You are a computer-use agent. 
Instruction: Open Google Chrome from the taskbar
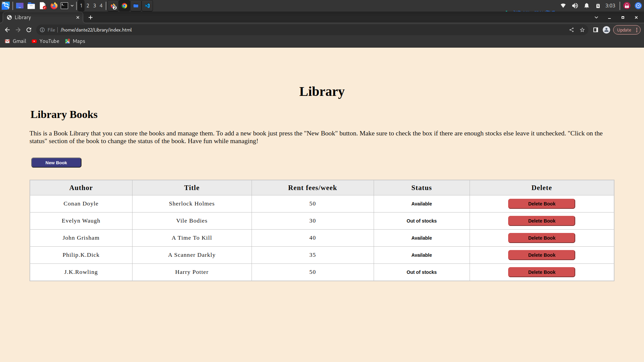coord(124,6)
